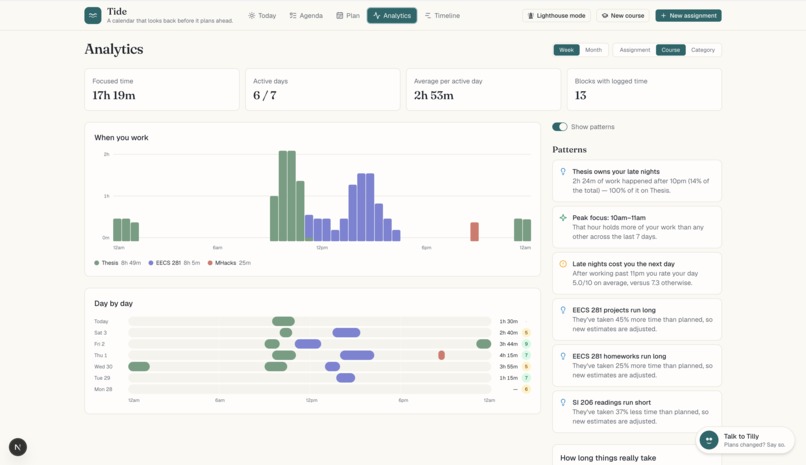The width and height of the screenshot is (806, 465).
Task: Select the Analytics tab
Action: [x=392, y=15]
